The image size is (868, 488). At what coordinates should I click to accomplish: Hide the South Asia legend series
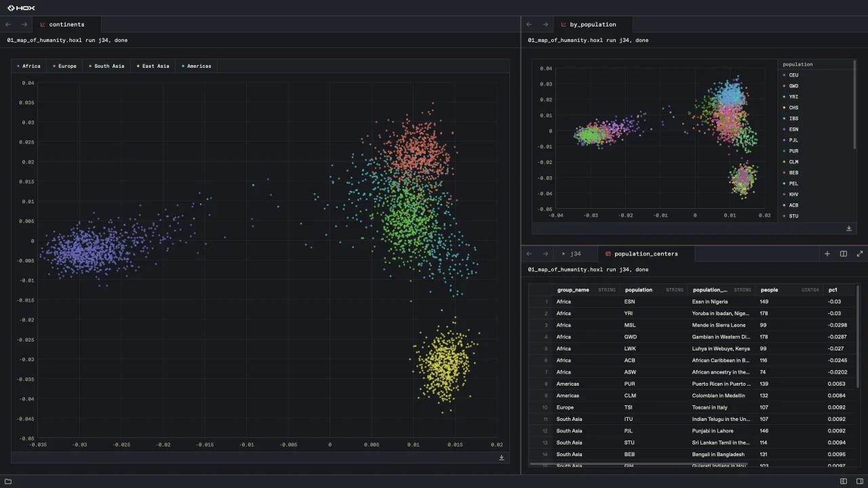point(106,66)
